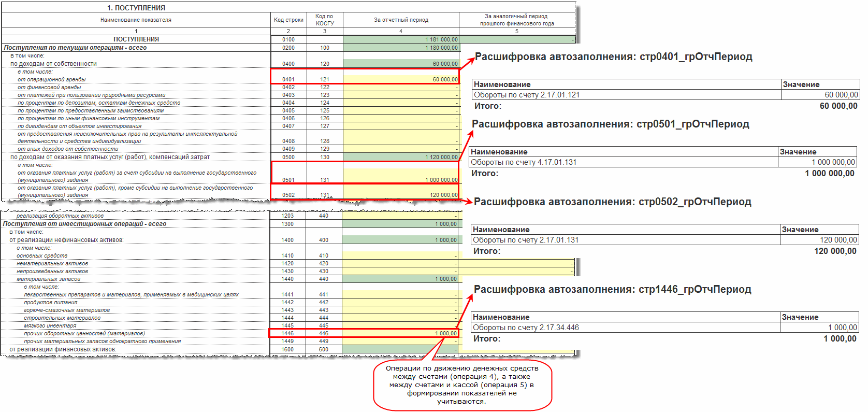This screenshot has width=868, height=412.
Task: Click the Итого 120 000,00 total in стр0502 breakdown
Action: (835, 251)
